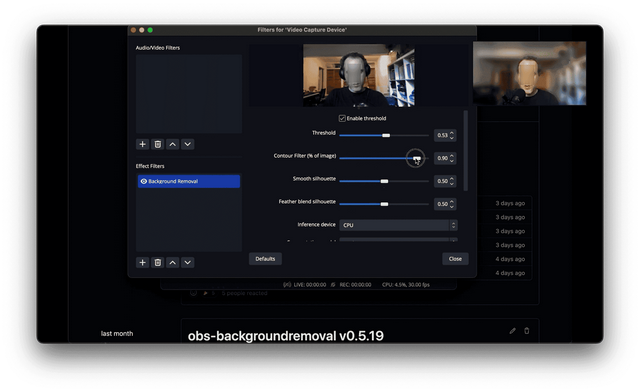Uncheck the Enable threshold checkbox
Viewport: 640px width, 392px height.
click(x=342, y=118)
